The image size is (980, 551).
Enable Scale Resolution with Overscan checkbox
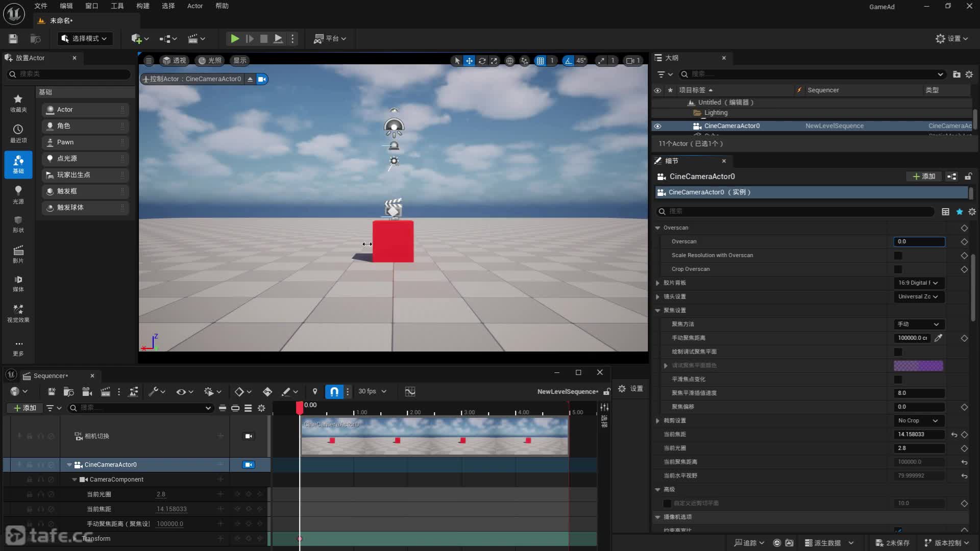pos(898,256)
